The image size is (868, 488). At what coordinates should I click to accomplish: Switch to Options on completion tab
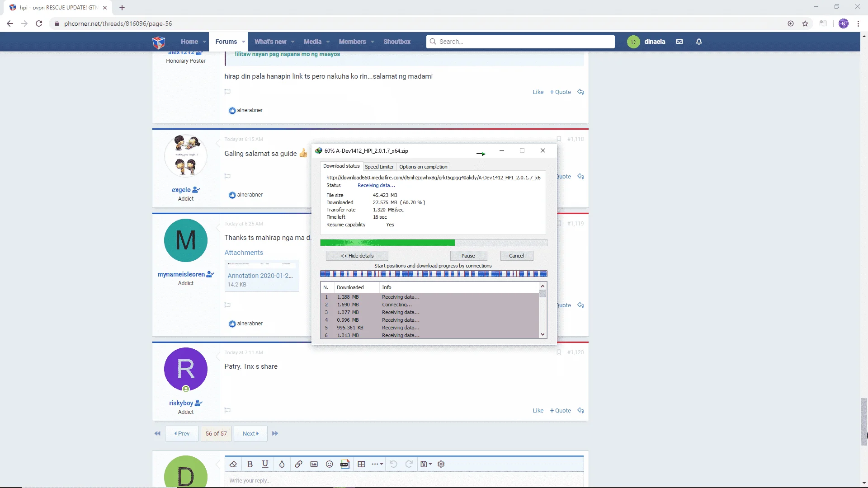(x=423, y=167)
